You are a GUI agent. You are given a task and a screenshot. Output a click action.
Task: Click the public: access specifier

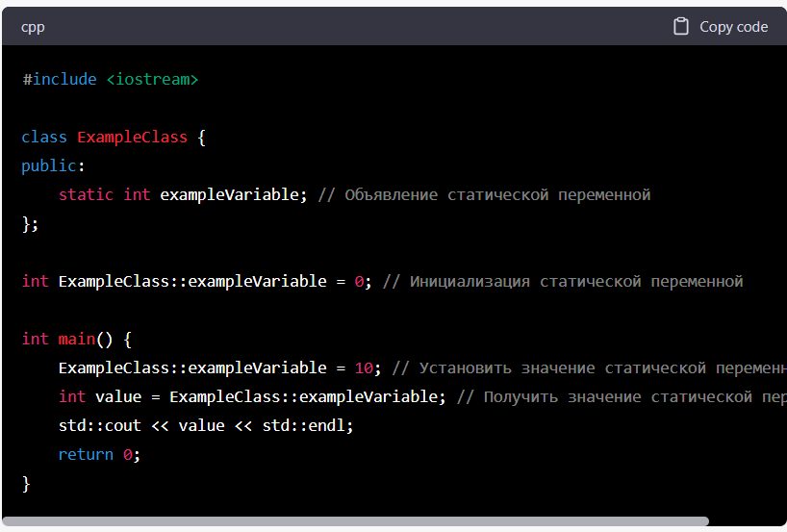pyautogui.click(x=53, y=166)
